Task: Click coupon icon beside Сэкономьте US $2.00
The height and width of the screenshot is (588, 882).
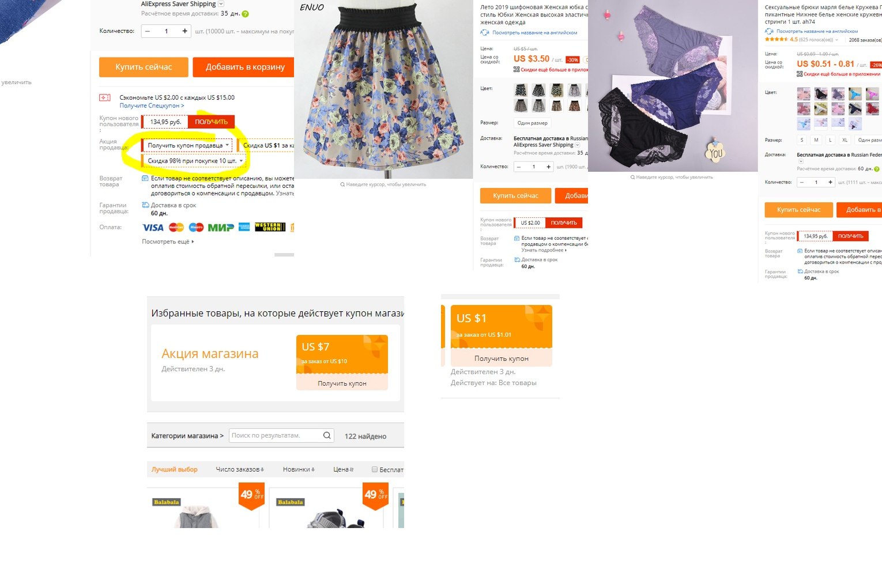Action: tap(105, 97)
